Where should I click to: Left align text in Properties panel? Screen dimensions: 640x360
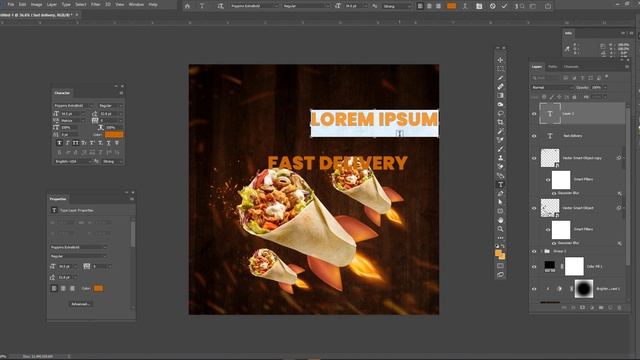tap(54, 288)
